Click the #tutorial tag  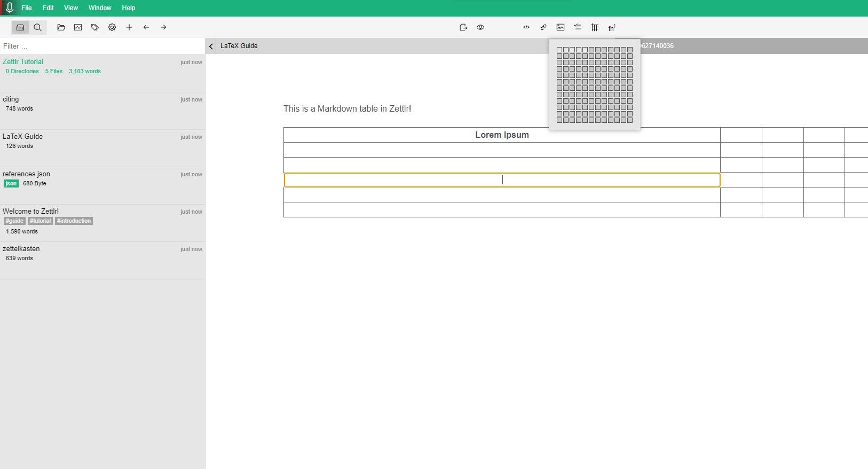40,221
